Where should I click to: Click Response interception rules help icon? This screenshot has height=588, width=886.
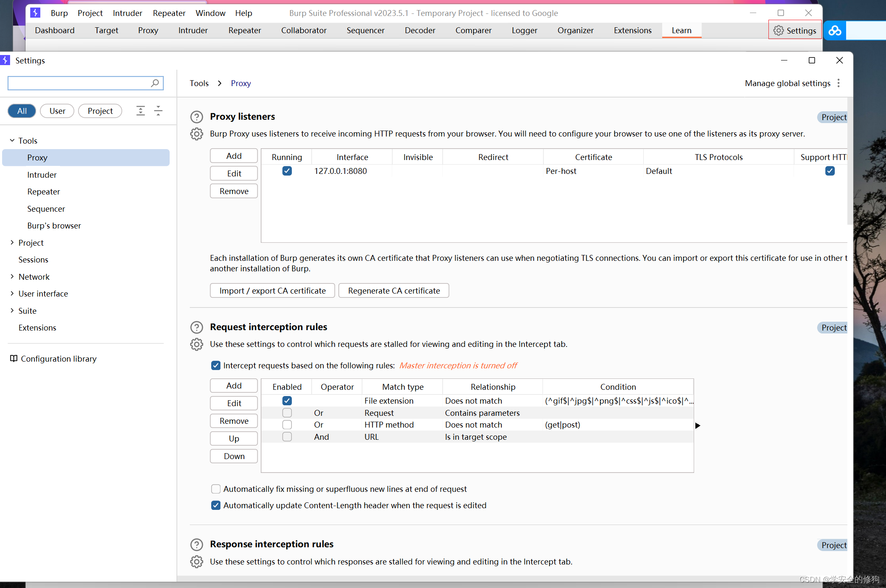(x=197, y=544)
